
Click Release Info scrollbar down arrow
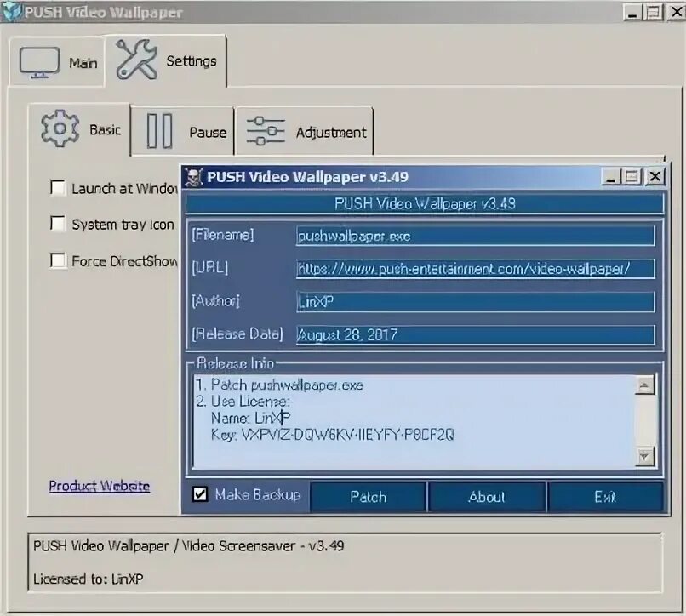point(644,457)
